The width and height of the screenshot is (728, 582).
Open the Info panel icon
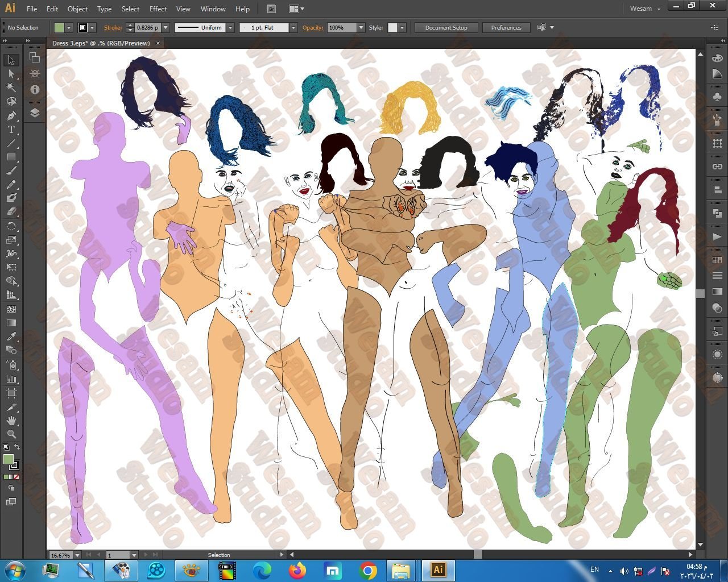coord(35,89)
